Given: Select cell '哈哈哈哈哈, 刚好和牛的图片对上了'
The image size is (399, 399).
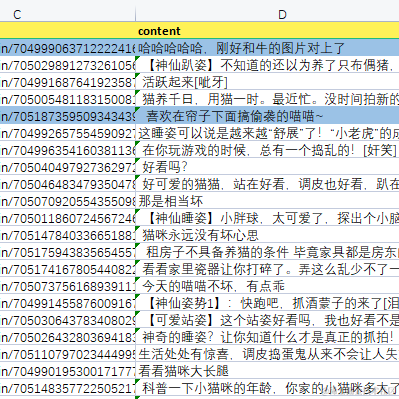Looking at the screenshot, I should [267, 48].
